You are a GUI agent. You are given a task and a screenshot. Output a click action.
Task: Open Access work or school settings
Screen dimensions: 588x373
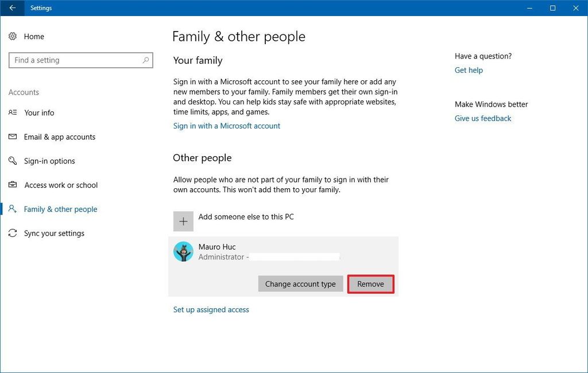(x=61, y=185)
